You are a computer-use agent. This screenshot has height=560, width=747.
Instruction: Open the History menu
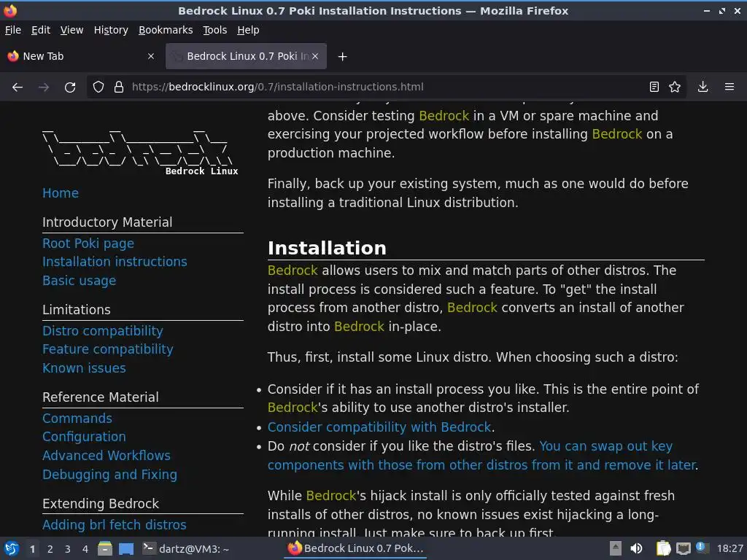tap(111, 30)
